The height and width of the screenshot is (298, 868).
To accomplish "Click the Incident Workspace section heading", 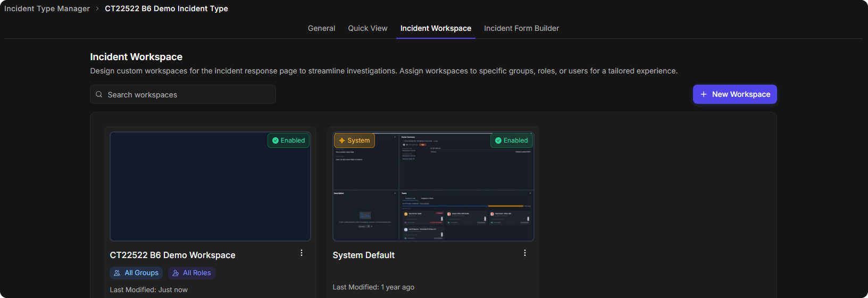I will coord(136,57).
